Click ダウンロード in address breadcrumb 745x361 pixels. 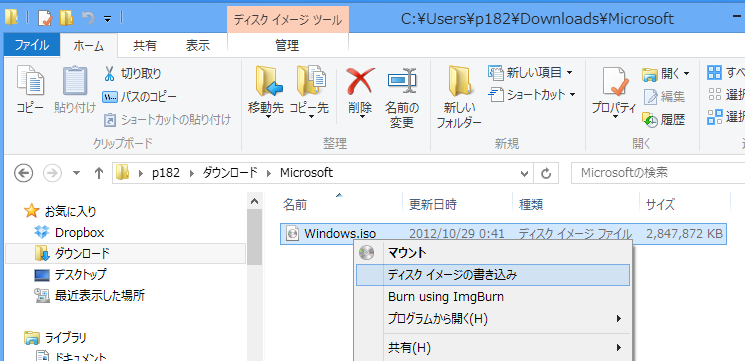(230, 173)
